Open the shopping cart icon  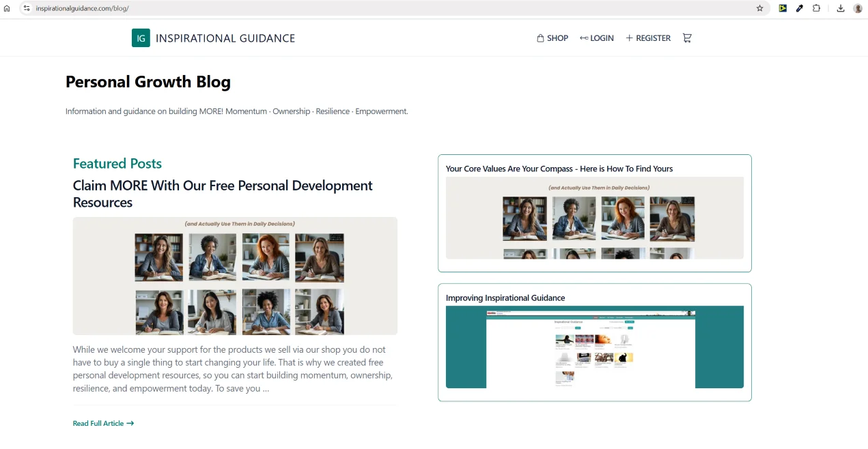coord(687,38)
